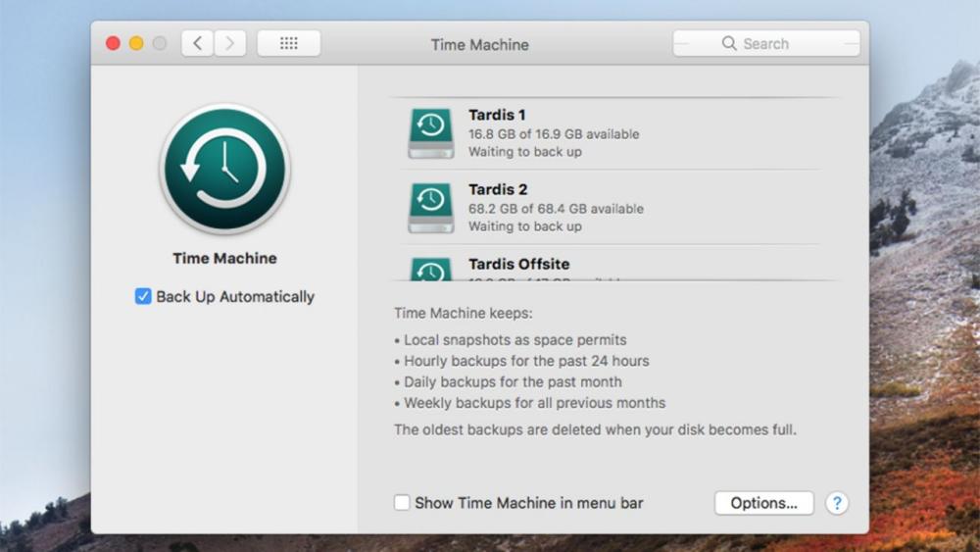
Task: Focus the Search text field
Action: (784, 43)
